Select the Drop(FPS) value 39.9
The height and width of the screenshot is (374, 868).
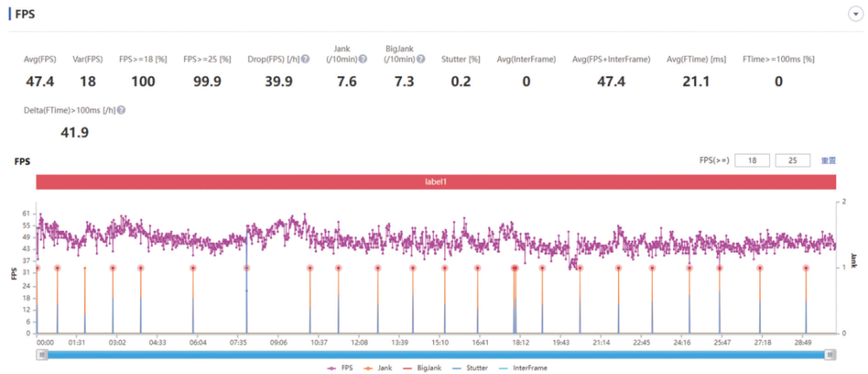pos(279,82)
